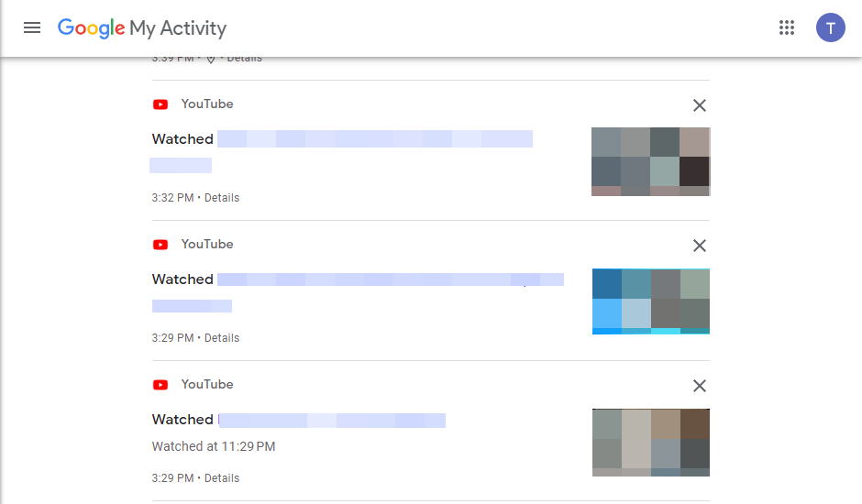This screenshot has height=504, width=862.
Task: Click the YouTube icon on first 3:29 PM entry
Action: 160,245
